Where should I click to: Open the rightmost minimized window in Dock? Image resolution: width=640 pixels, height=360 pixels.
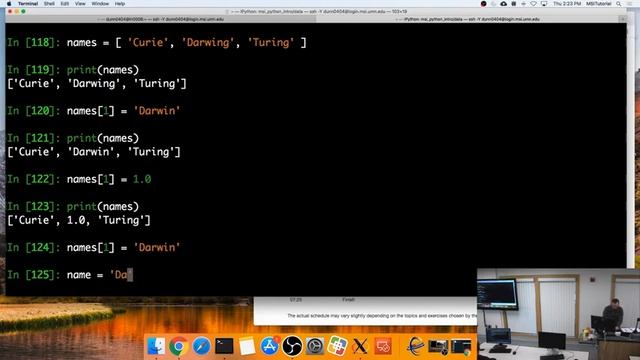(x=461, y=346)
